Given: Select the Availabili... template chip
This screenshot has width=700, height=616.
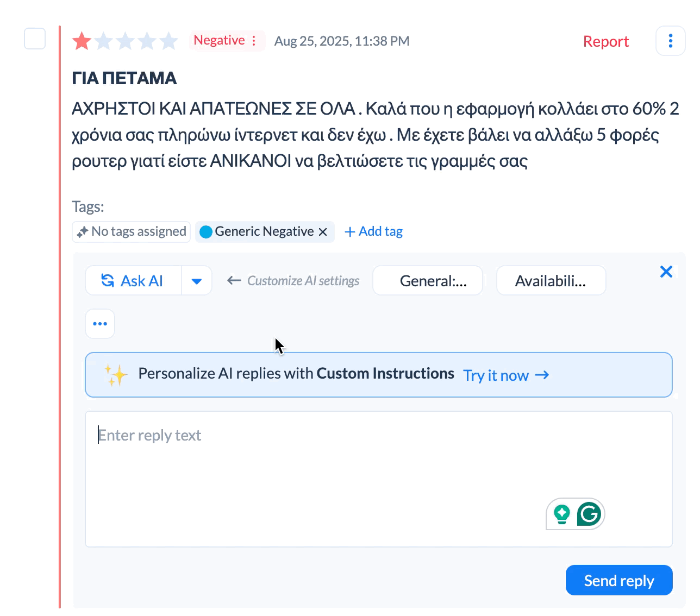Looking at the screenshot, I should point(551,281).
